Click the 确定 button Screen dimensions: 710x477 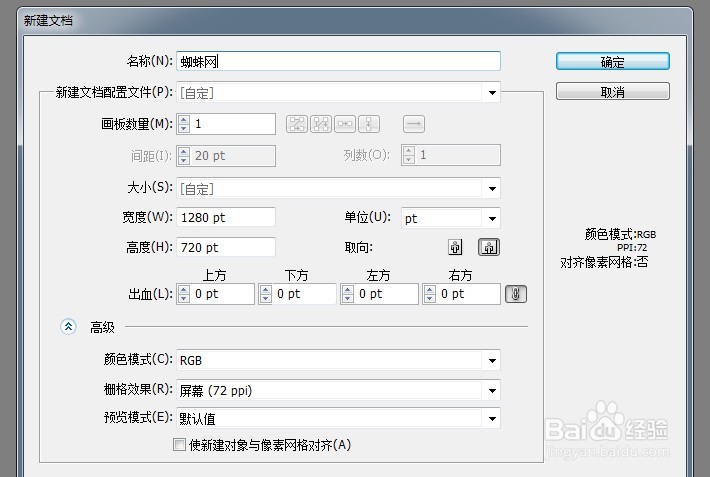pyautogui.click(x=613, y=62)
